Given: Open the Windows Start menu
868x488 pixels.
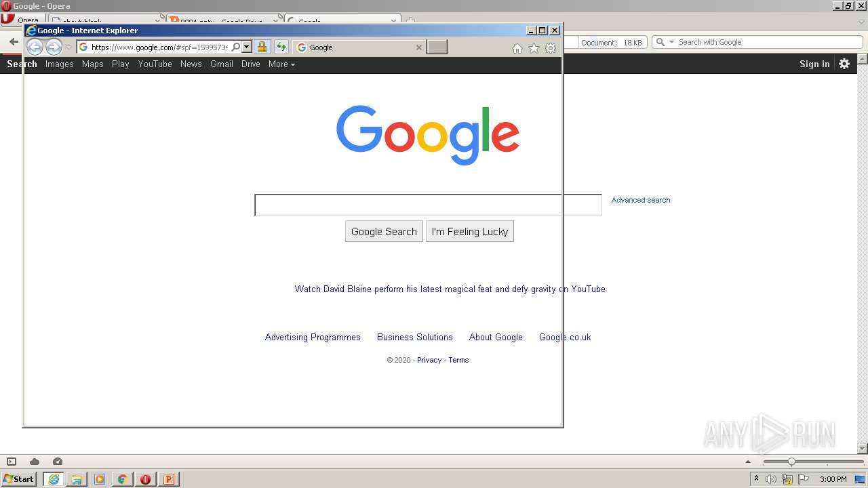Looking at the screenshot, I should click(x=18, y=479).
